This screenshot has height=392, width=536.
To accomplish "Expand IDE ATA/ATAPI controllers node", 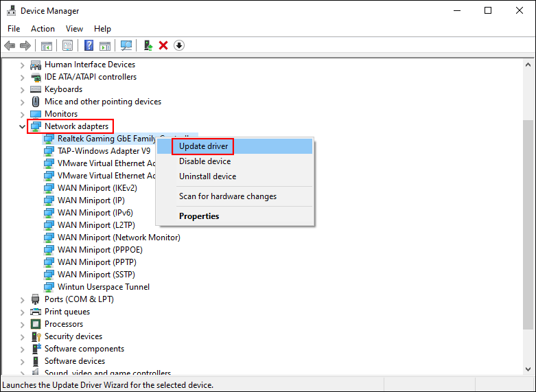I will pyautogui.click(x=22, y=78).
